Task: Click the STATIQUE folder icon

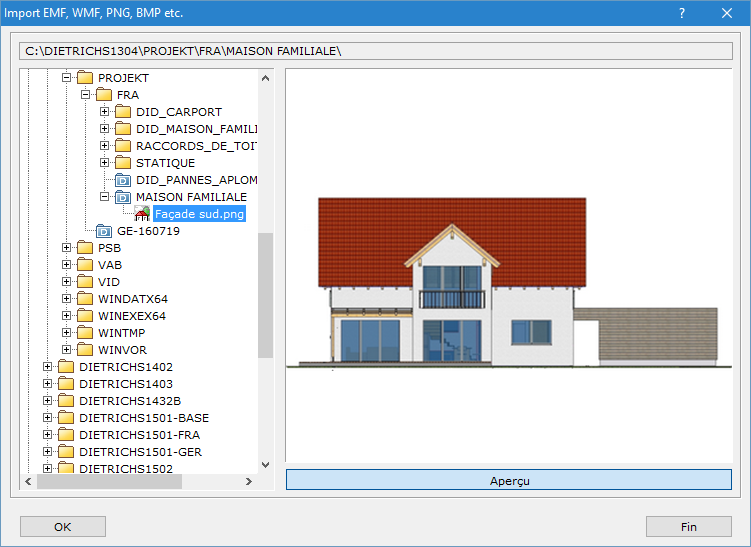Action: (123, 163)
